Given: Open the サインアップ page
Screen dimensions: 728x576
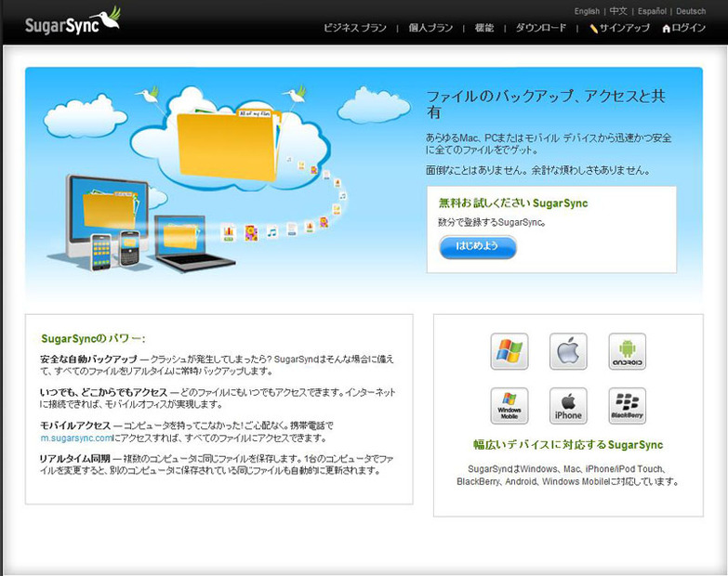Looking at the screenshot, I should pos(625,28).
